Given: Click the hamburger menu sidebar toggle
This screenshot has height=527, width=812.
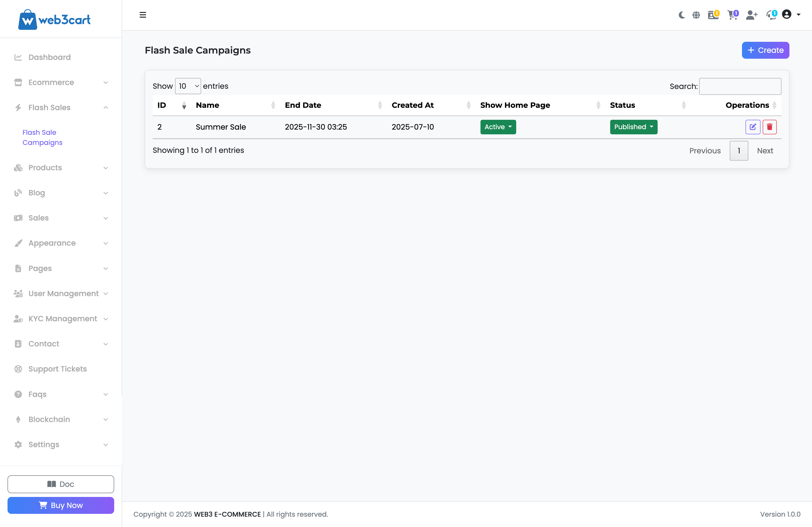Looking at the screenshot, I should [143, 15].
